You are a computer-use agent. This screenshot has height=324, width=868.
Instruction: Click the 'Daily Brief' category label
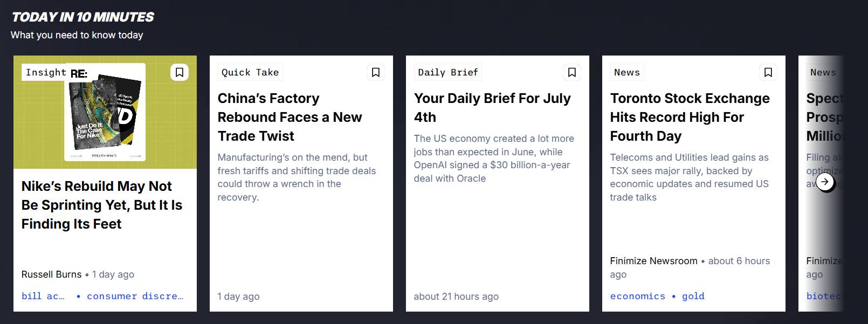coord(448,72)
